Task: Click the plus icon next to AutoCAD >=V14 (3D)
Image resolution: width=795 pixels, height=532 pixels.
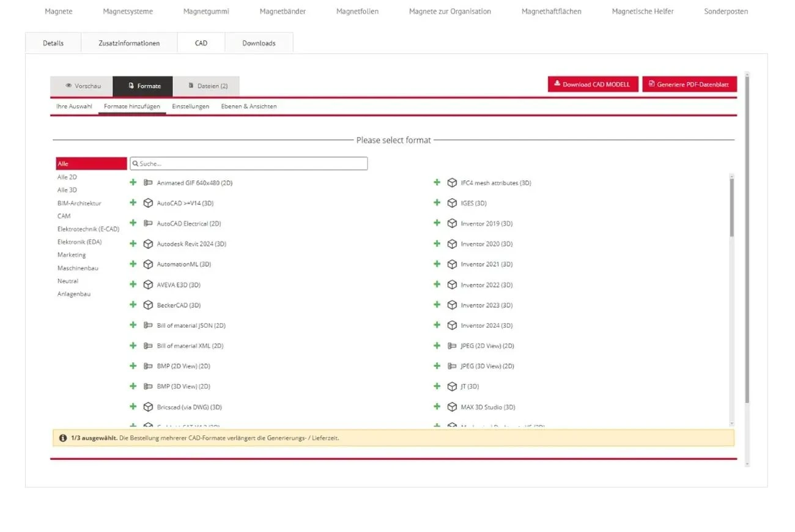Action: pos(133,203)
